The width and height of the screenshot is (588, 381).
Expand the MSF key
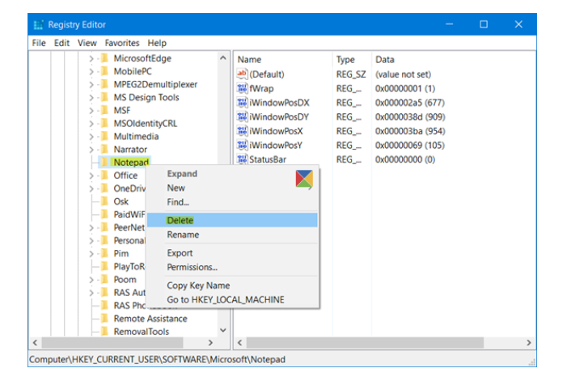coord(91,111)
